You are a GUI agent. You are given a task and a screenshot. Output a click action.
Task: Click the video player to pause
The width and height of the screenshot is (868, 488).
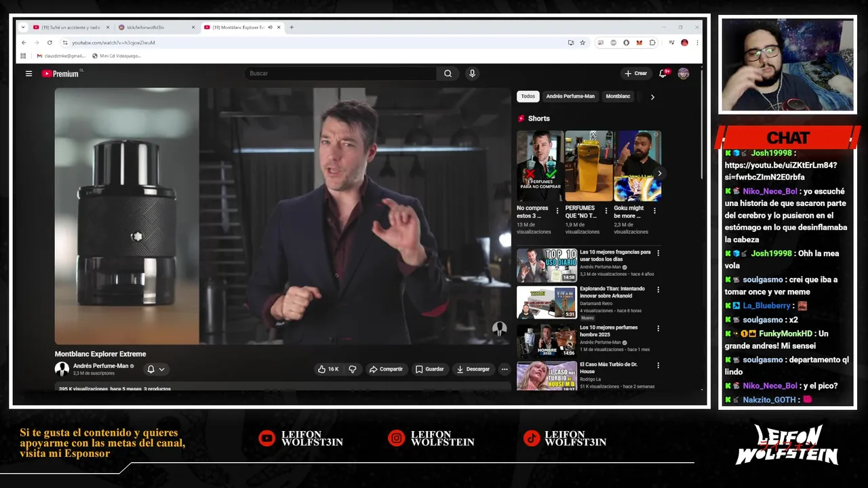coord(283,216)
